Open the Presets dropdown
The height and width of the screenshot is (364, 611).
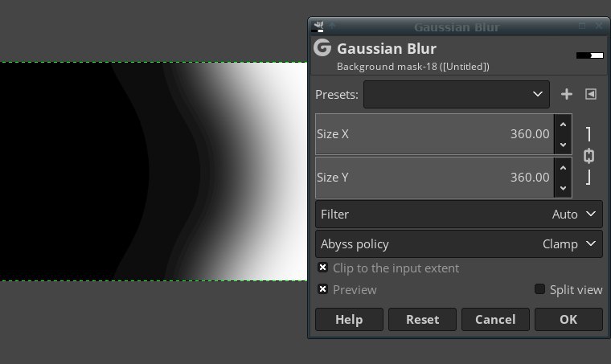point(457,94)
